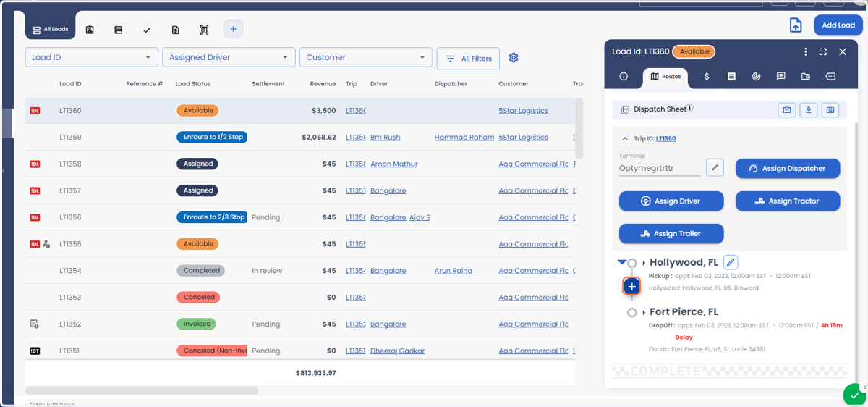
Task: Open the tracking radar tab icon
Action: 756,76
